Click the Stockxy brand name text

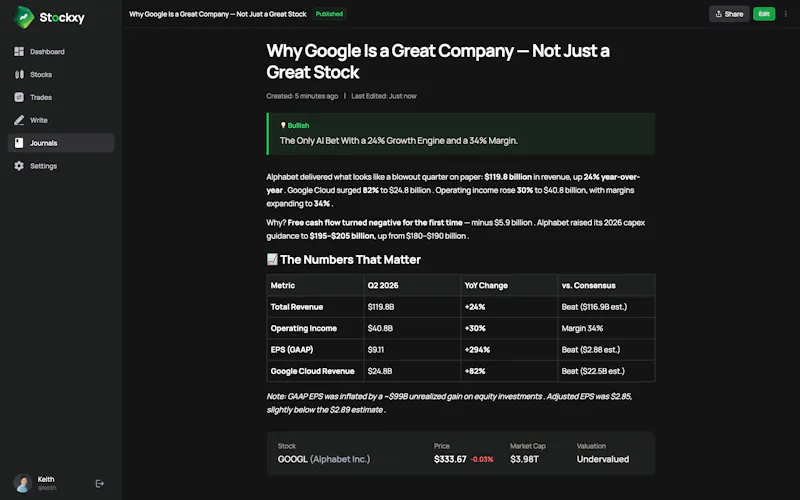(x=62, y=18)
